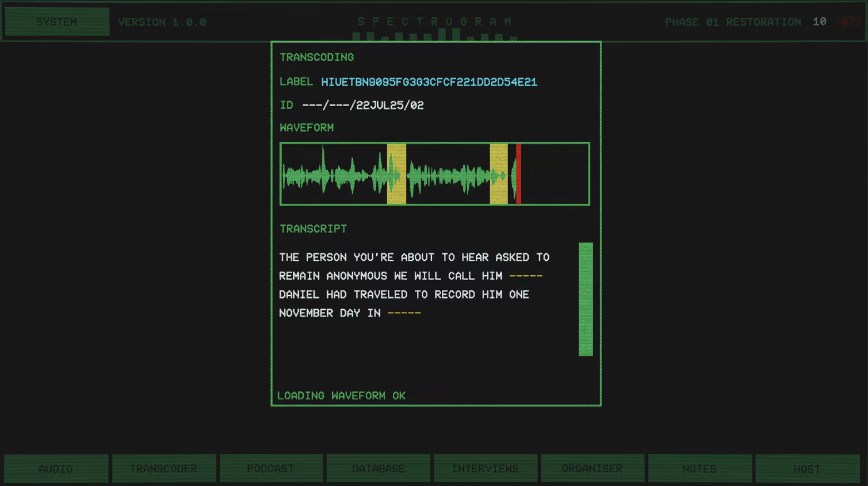Click the empty waveform area past playhead
The width and height of the screenshot is (868, 486).
pyautogui.click(x=555, y=174)
